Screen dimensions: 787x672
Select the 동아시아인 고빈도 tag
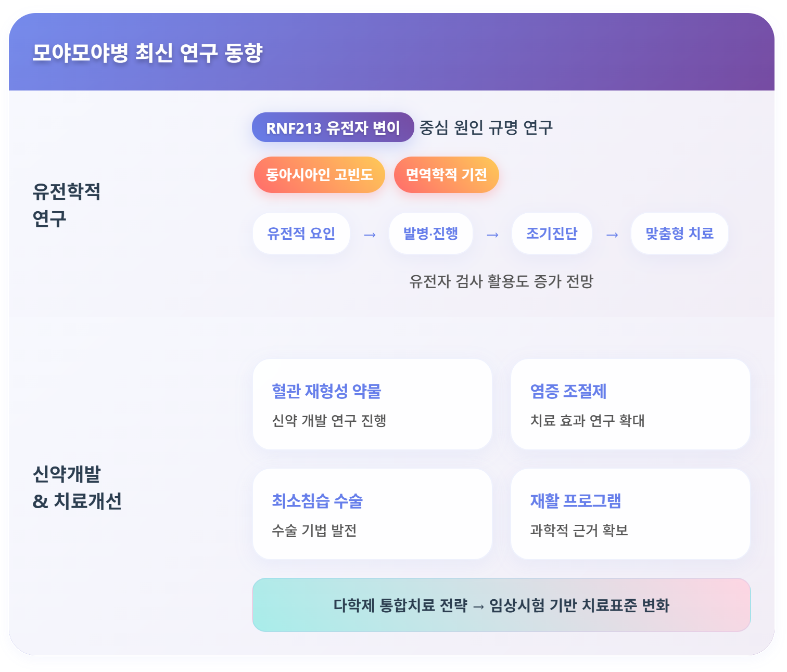pos(320,175)
